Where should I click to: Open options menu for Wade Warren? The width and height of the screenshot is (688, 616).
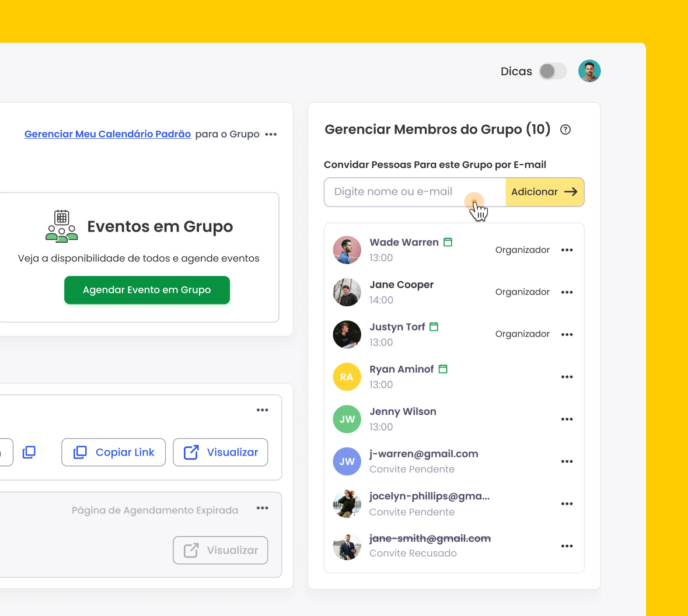567,250
